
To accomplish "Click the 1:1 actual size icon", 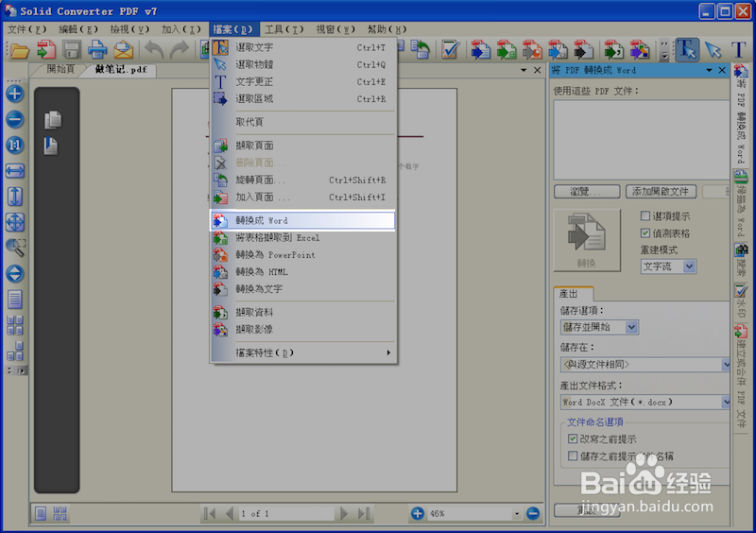I will pos(15,145).
